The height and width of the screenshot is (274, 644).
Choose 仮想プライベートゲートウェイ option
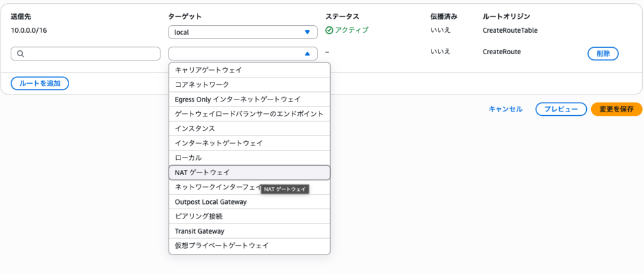[249, 246]
